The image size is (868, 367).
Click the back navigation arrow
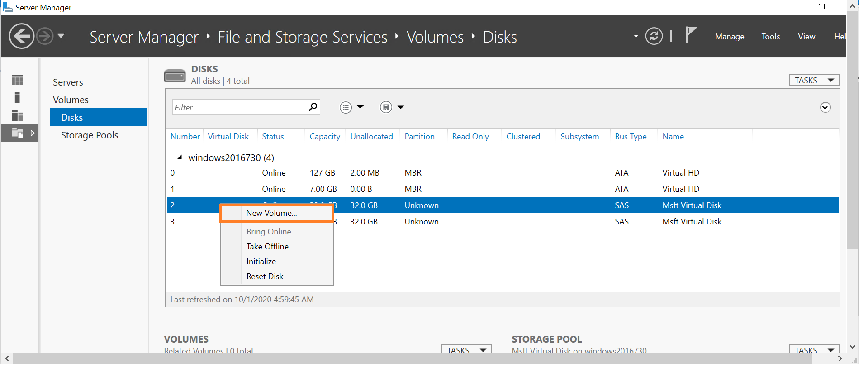click(21, 36)
